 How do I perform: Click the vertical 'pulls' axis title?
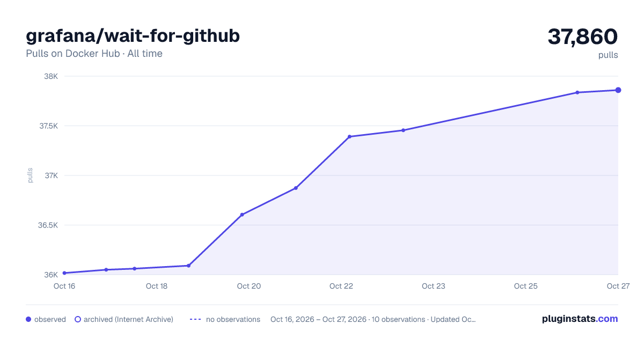pyautogui.click(x=30, y=175)
